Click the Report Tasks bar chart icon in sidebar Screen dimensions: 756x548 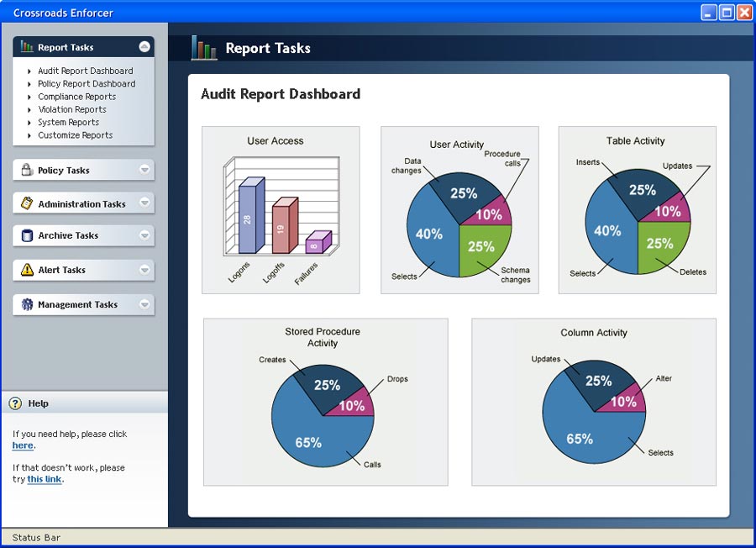pyautogui.click(x=27, y=47)
